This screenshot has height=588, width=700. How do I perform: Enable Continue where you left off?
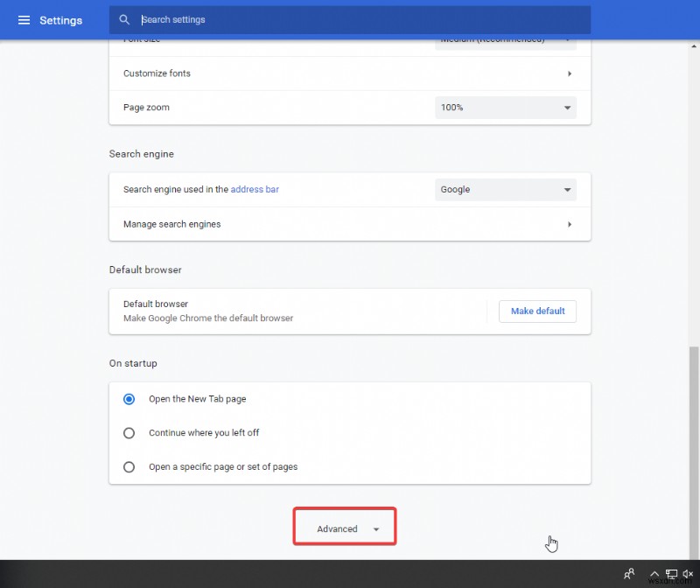pyautogui.click(x=129, y=432)
